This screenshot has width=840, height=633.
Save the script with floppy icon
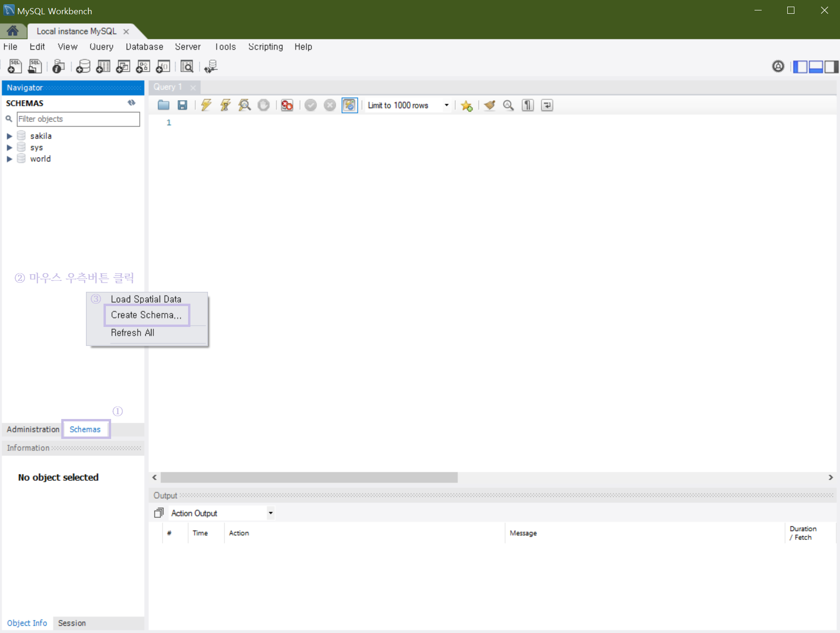pos(182,105)
